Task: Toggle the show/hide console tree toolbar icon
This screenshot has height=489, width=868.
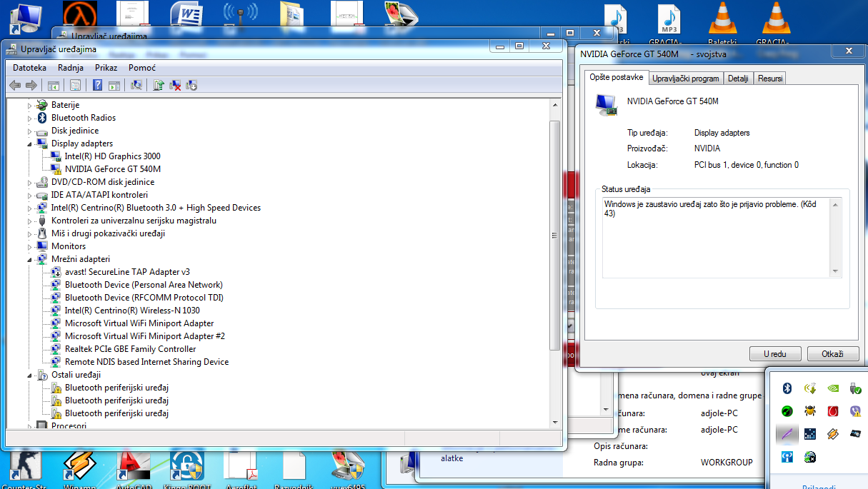Action: [53, 86]
